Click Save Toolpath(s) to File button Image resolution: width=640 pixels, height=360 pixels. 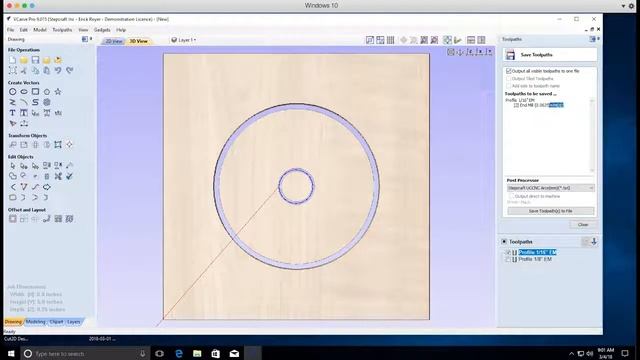551,211
